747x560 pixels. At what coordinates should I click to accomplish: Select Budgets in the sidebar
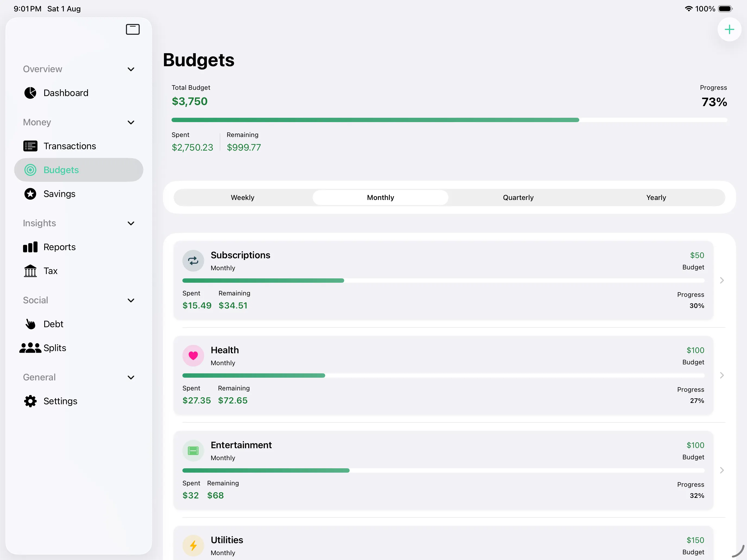point(79,170)
